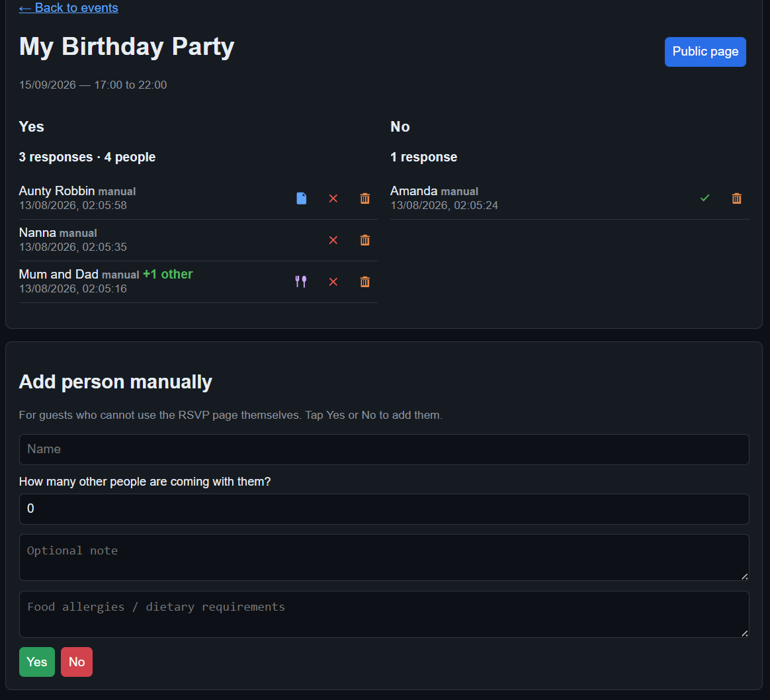Click the Food allergies dietary requirements box
The height and width of the screenshot is (700, 770).
(x=384, y=614)
